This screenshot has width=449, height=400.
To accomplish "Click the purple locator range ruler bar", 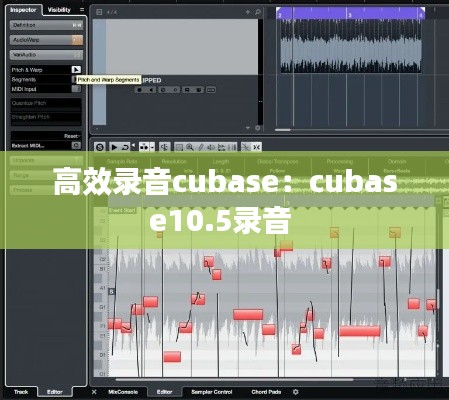I will (x=350, y=14).
